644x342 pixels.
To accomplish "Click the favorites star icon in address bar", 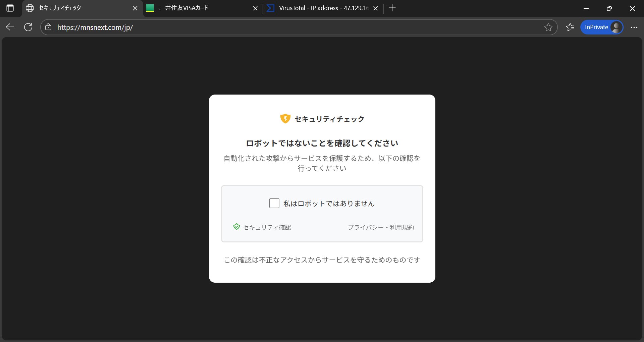I will point(548,27).
